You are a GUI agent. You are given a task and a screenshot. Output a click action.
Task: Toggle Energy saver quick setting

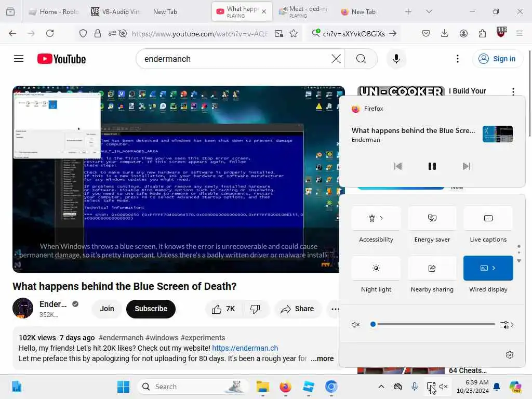432,218
